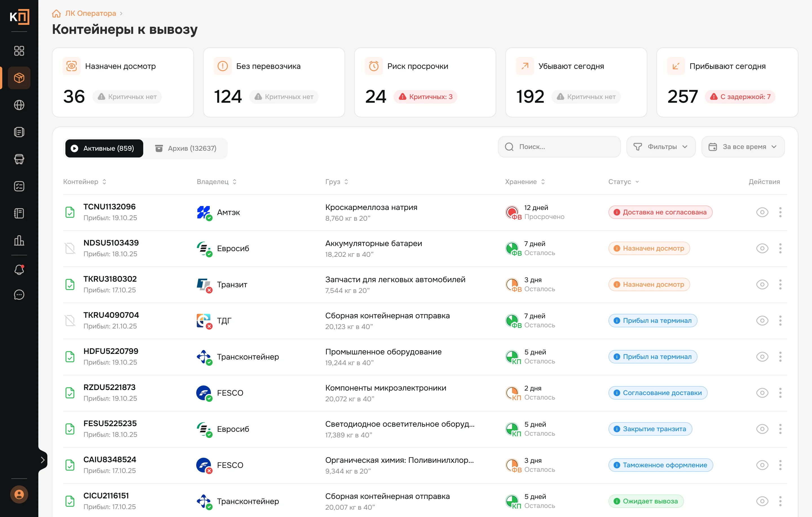Expand the sidebar with the chevron handle

(x=43, y=460)
